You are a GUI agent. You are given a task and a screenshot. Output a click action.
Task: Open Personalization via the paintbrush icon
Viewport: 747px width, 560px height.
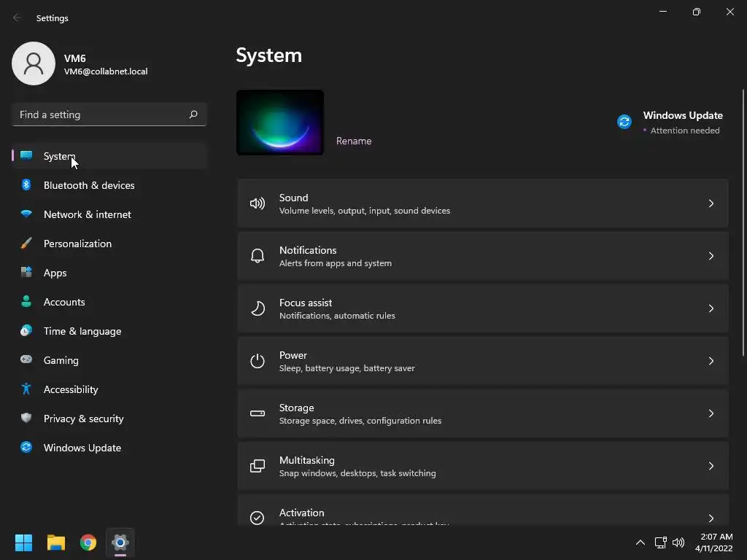pos(26,244)
